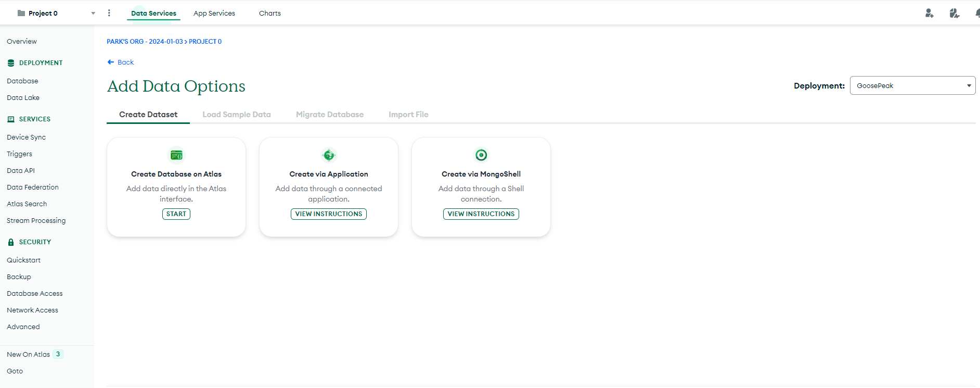Open Atlas Search in the sidebar
This screenshot has height=388, width=980.
(27, 204)
